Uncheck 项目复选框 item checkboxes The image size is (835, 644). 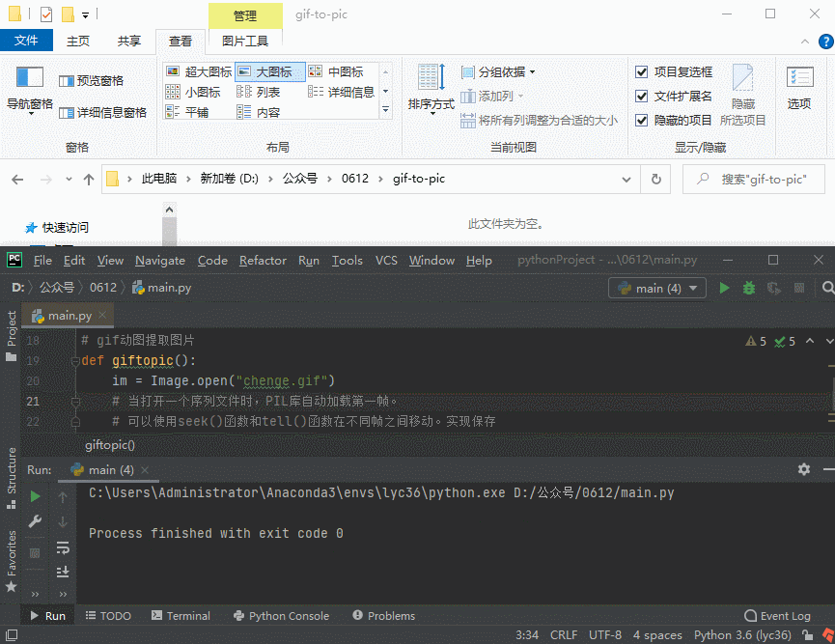click(x=642, y=71)
